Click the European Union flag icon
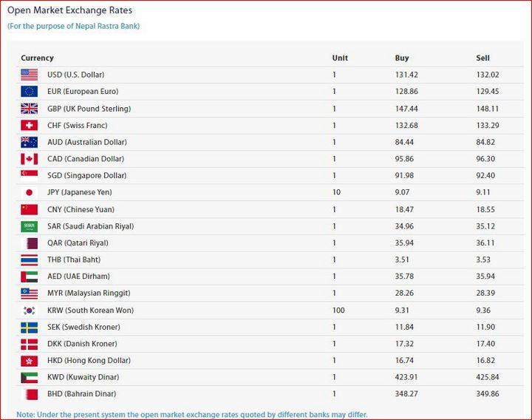Viewport: 532px width, 420px height. pos(29,92)
